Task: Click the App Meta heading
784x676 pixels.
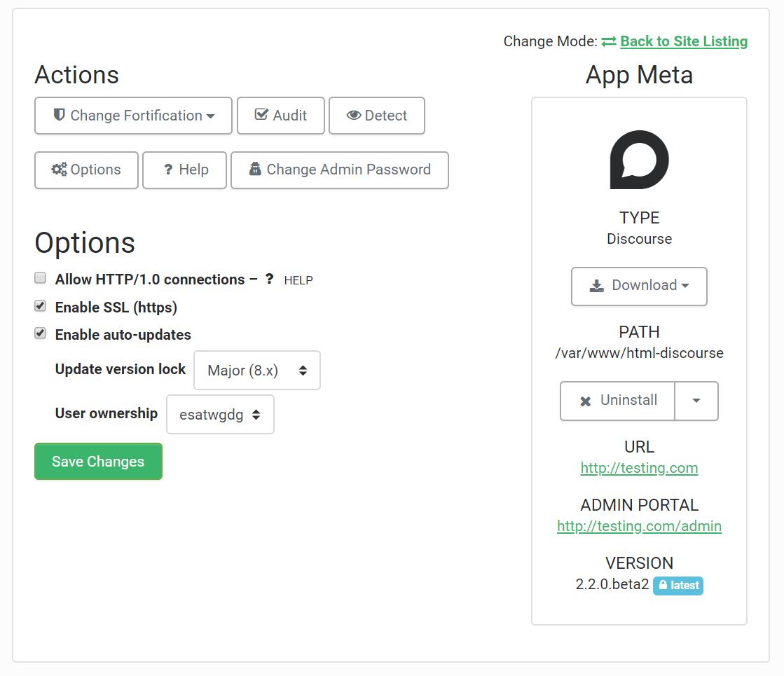Action: tap(640, 75)
